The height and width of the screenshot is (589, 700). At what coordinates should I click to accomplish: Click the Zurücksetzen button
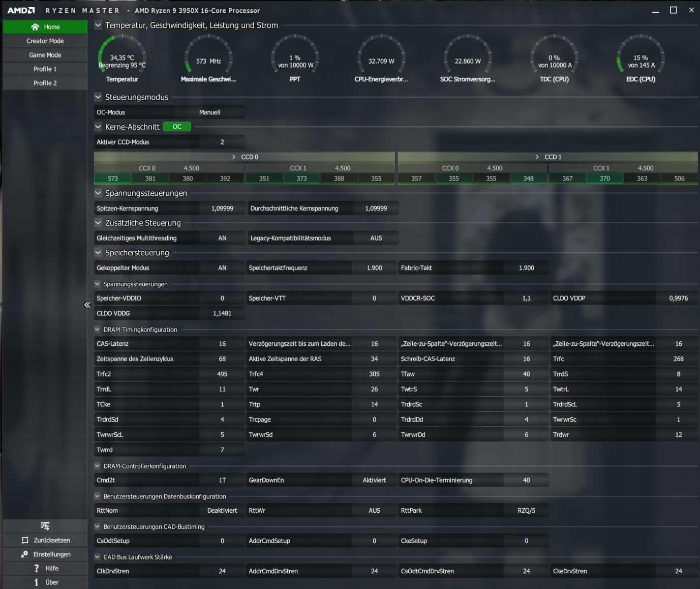point(45,540)
